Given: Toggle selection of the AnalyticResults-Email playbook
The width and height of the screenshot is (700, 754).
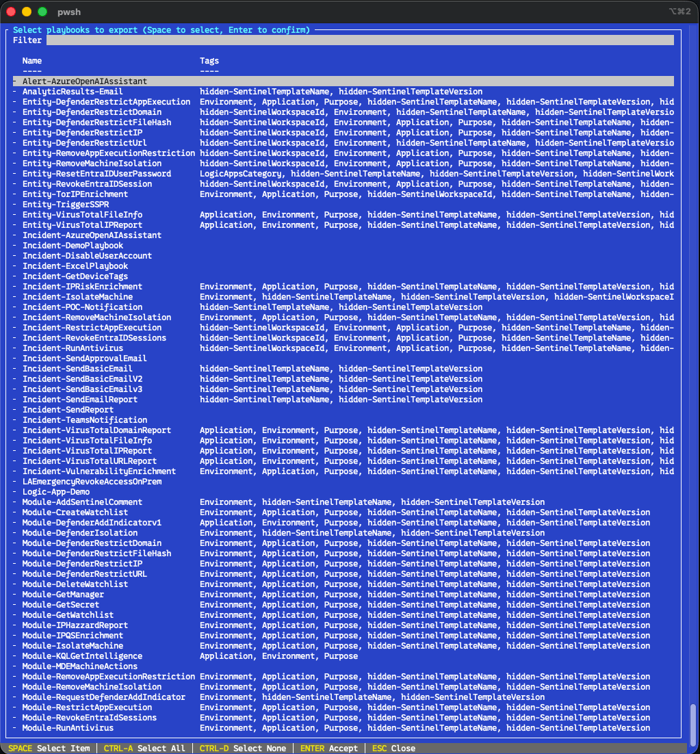Looking at the screenshot, I should coord(73,92).
